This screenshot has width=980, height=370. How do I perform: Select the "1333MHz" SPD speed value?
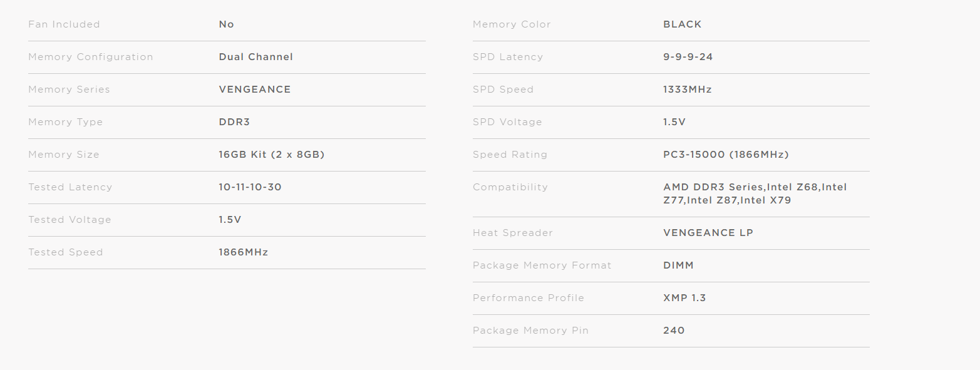tap(687, 90)
